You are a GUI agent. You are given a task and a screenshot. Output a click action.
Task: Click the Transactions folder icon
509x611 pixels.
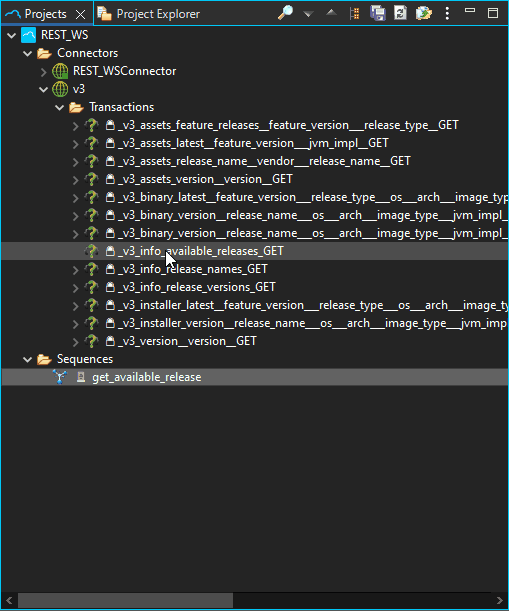coord(76,107)
